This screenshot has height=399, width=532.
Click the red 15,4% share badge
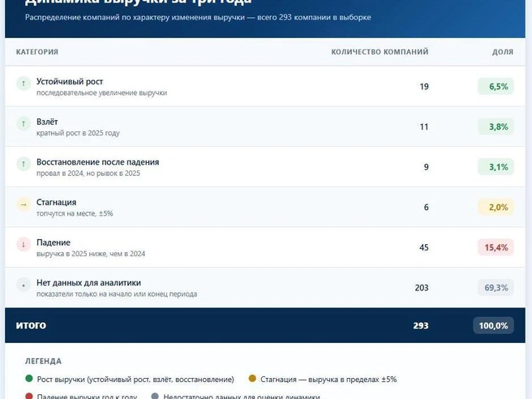(x=496, y=247)
